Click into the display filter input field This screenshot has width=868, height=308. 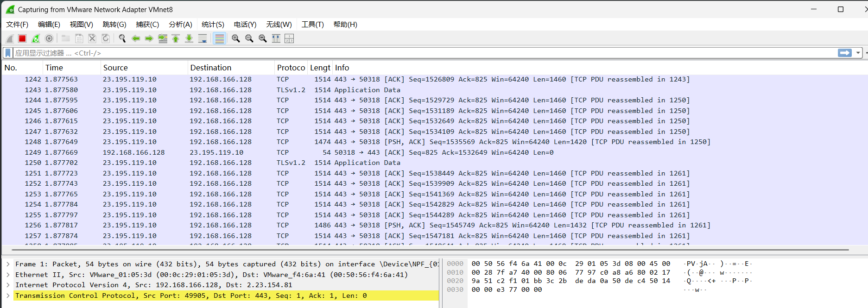[x=417, y=53]
